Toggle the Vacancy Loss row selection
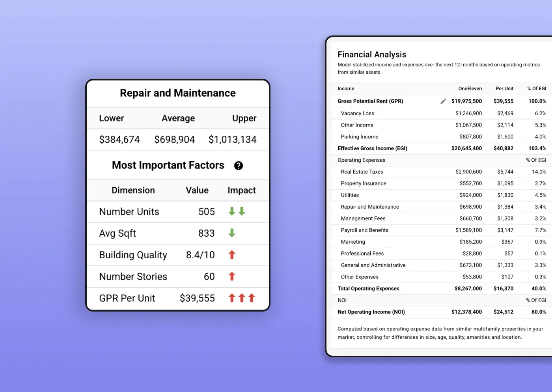Screen dimensions: 552x392 (x=357, y=113)
